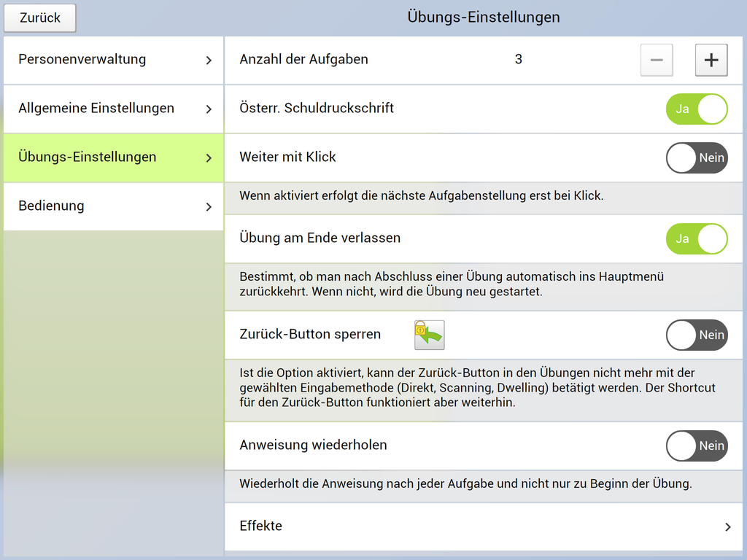Enable Anweisung wiederholen switch
Screen dimensions: 747x560
click(x=697, y=446)
